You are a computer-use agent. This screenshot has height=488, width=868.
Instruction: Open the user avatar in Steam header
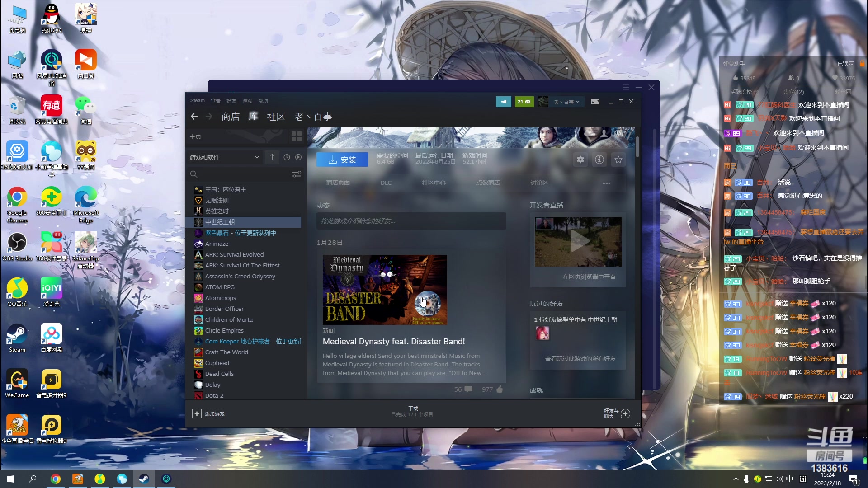tap(543, 102)
